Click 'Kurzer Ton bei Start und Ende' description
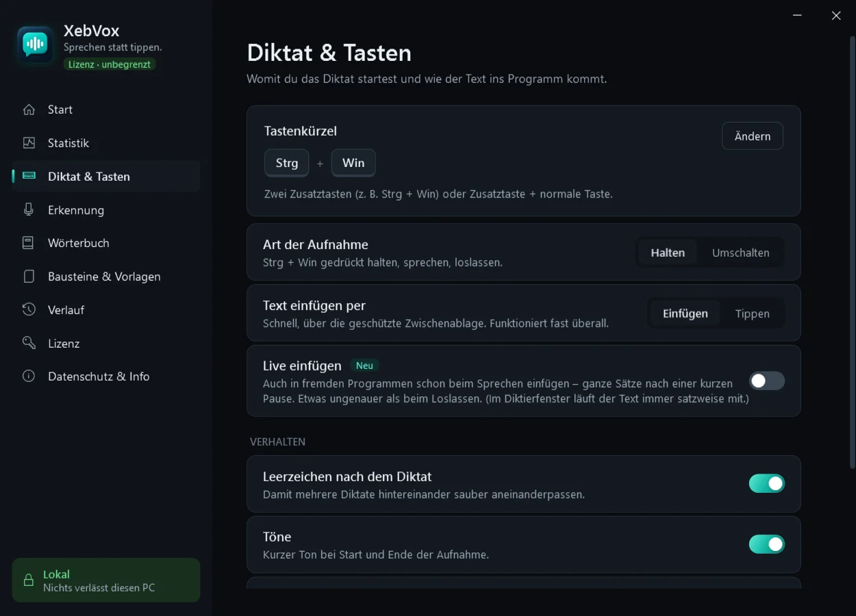856x616 pixels. (x=376, y=555)
